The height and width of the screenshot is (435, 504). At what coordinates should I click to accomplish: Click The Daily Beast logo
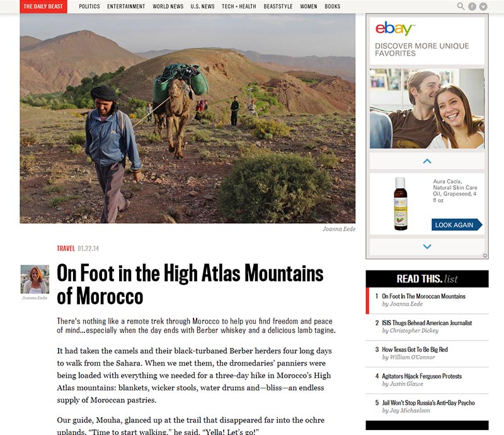[x=43, y=6]
